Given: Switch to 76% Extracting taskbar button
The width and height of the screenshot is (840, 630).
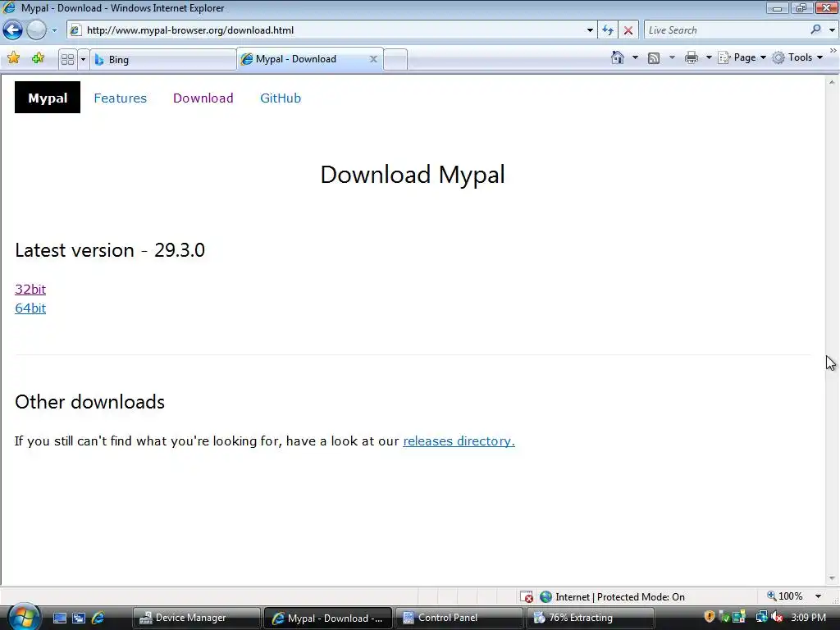Looking at the screenshot, I should tap(591, 619).
